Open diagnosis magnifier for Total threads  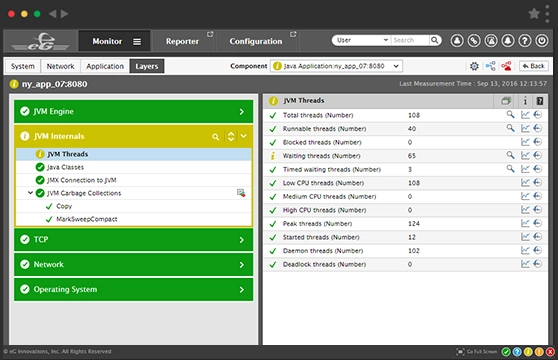(510, 115)
